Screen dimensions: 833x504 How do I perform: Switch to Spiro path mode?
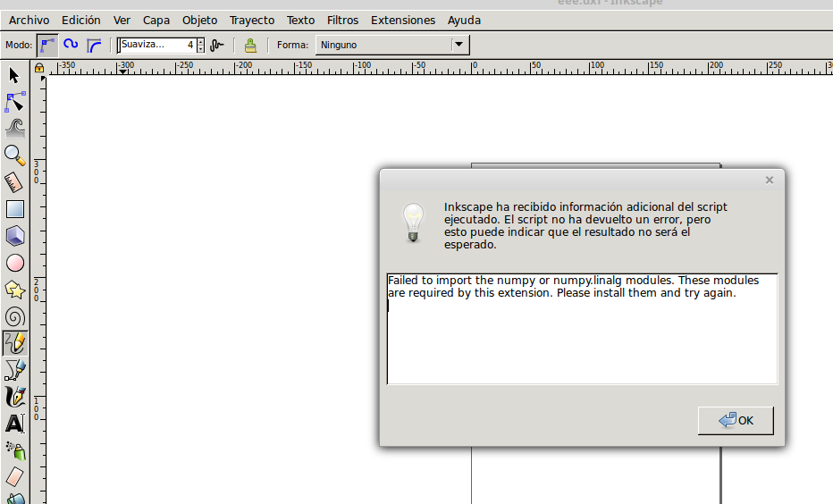click(71, 45)
